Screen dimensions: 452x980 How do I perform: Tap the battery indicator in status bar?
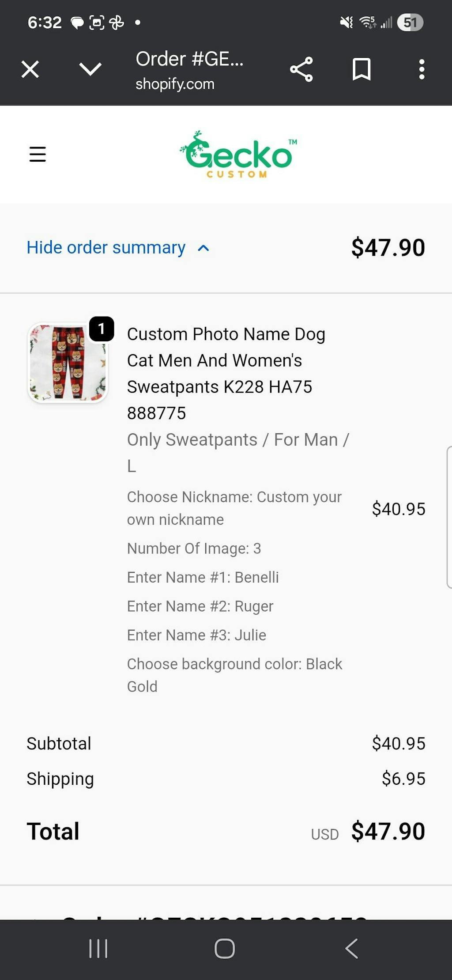click(x=410, y=22)
